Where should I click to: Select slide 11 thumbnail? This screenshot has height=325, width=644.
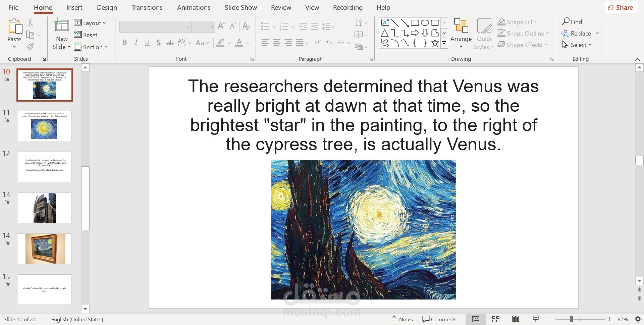click(45, 126)
